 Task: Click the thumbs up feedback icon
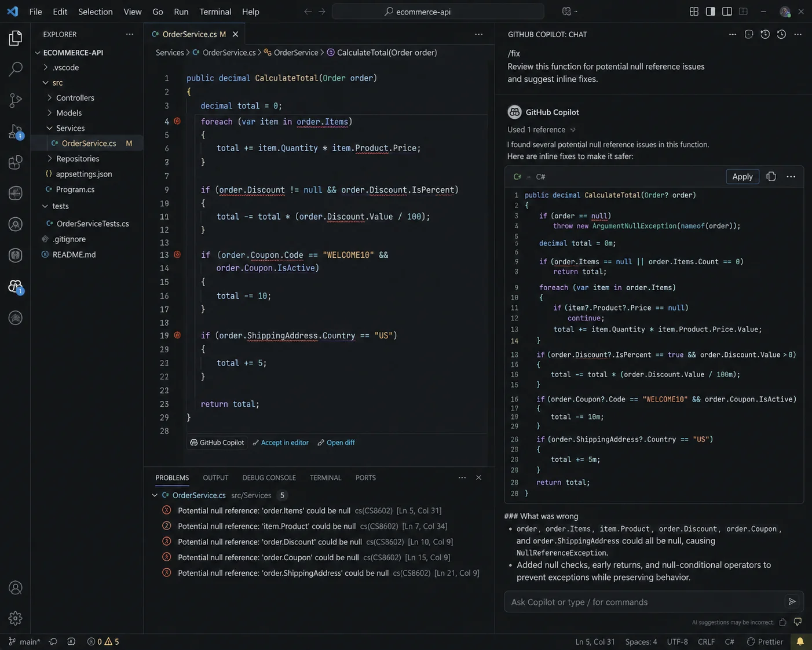pyautogui.click(x=782, y=622)
